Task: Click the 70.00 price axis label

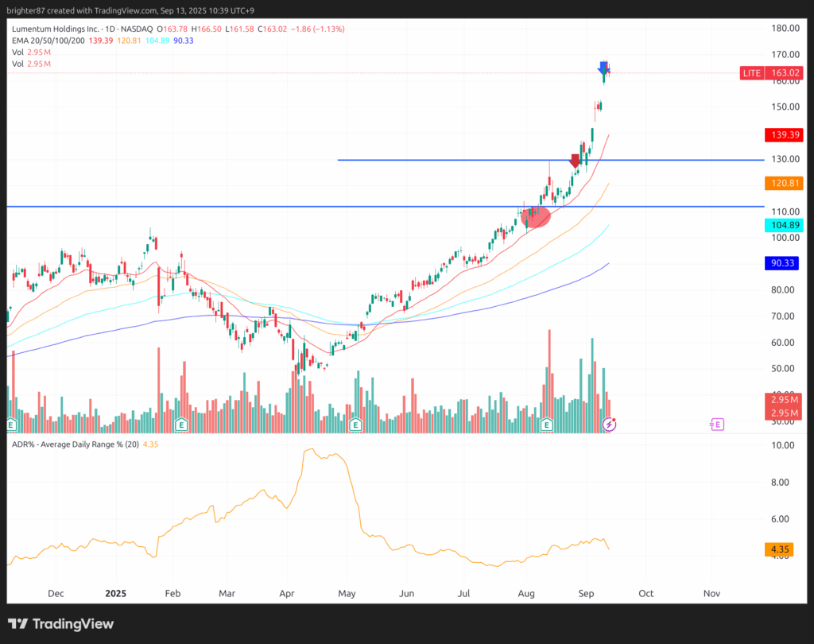Action: pos(783,316)
